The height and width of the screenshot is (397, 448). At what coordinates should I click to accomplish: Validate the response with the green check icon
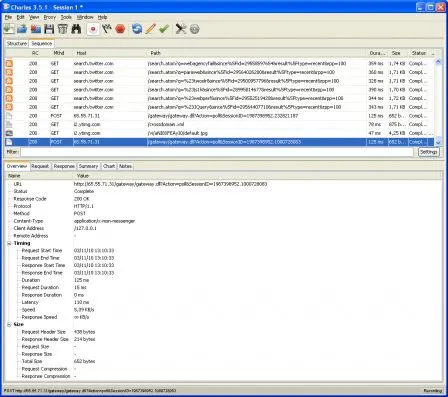tap(164, 29)
